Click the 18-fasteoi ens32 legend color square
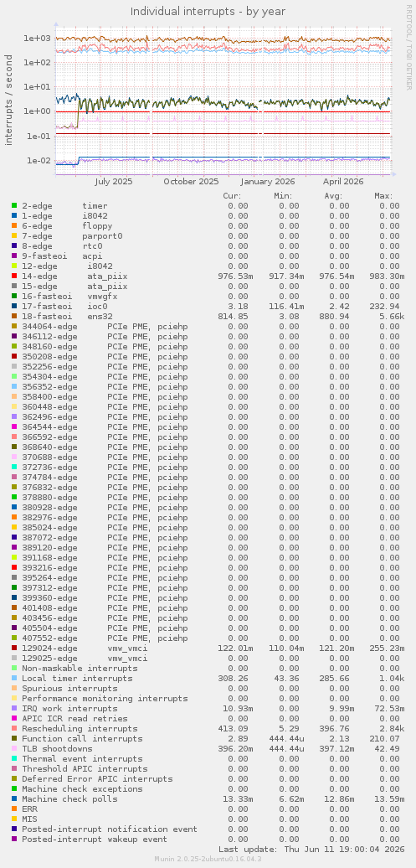 14,317
